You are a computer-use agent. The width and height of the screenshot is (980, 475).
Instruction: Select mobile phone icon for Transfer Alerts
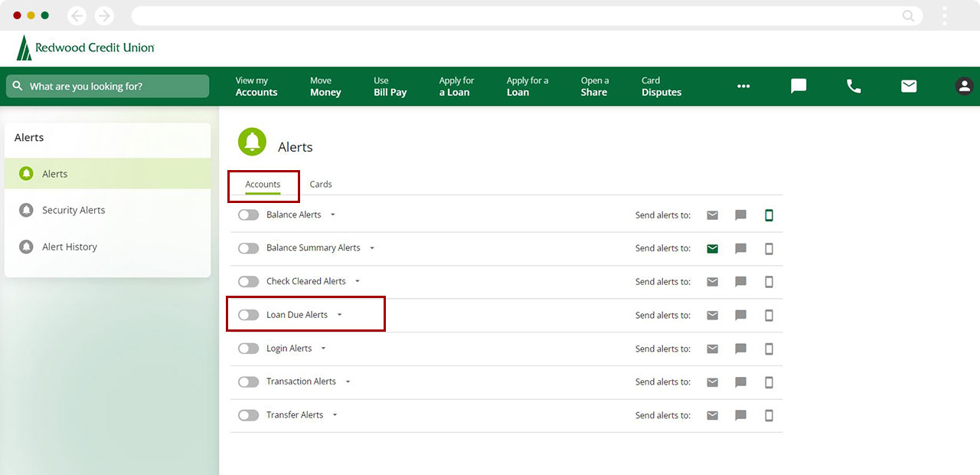click(769, 415)
